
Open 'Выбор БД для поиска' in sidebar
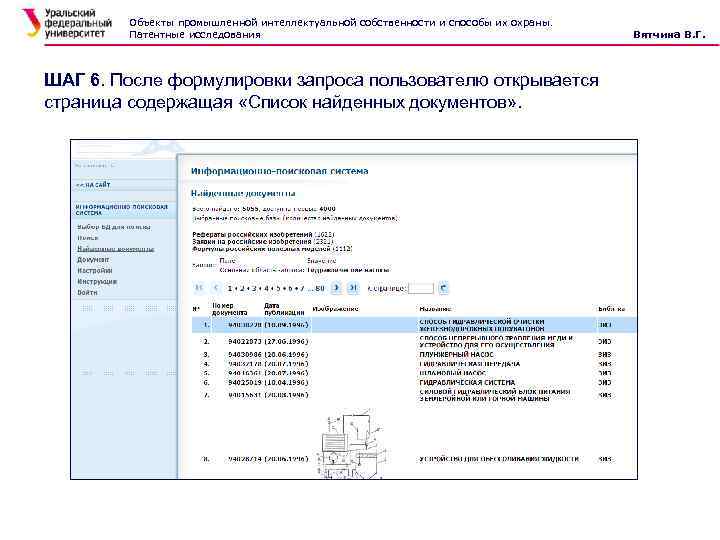(x=114, y=227)
